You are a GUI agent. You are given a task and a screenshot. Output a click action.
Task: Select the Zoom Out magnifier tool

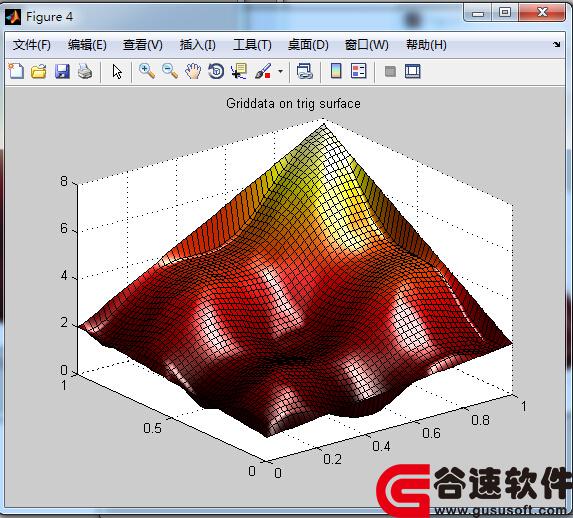170,71
